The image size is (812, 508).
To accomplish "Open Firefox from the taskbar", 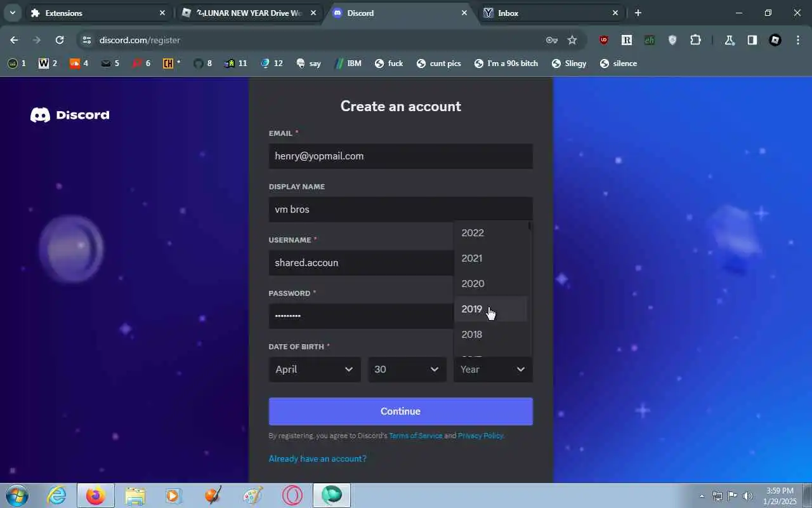I will [96, 495].
